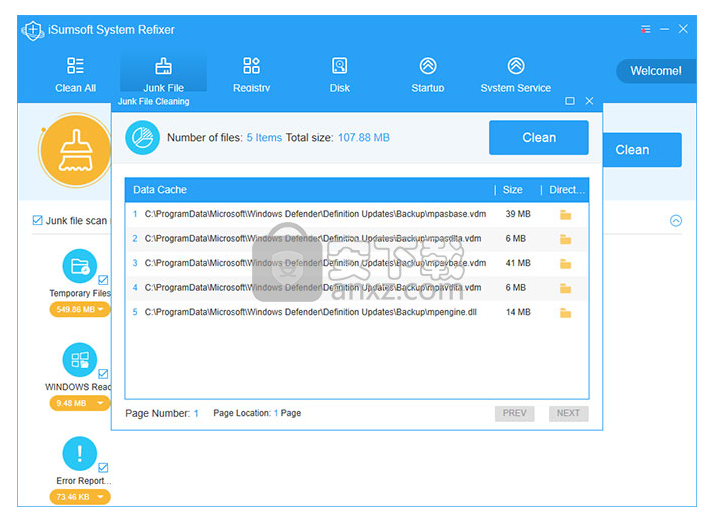Open folder for mpasdlta.vdm row
The image size is (720, 527).
[565, 239]
